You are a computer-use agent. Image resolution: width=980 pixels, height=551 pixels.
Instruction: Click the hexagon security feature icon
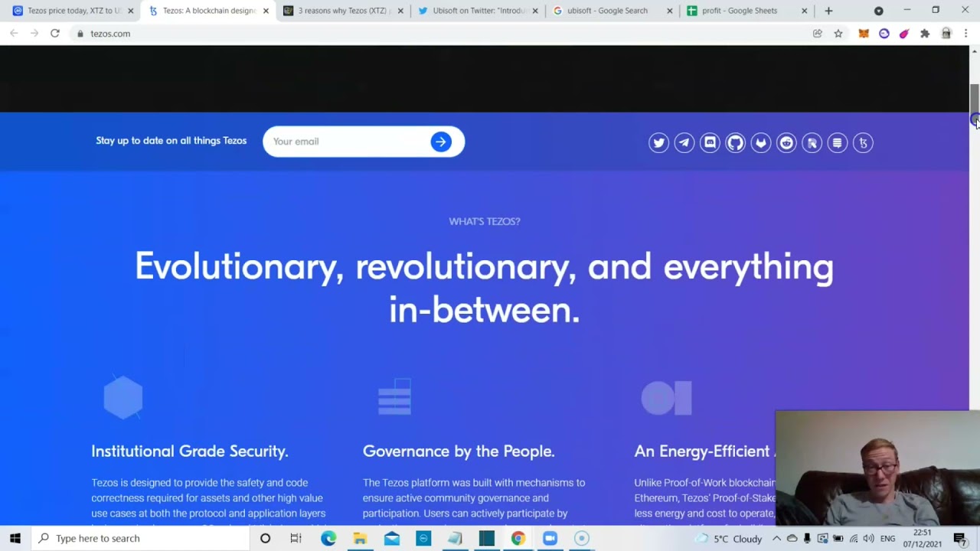point(123,397)
